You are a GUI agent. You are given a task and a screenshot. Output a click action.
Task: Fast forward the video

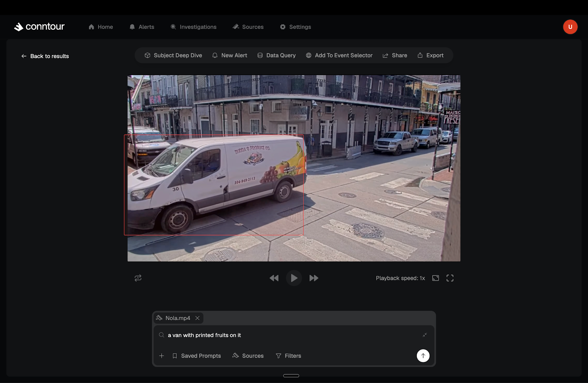pyautogui.click(x=314, y=278)
